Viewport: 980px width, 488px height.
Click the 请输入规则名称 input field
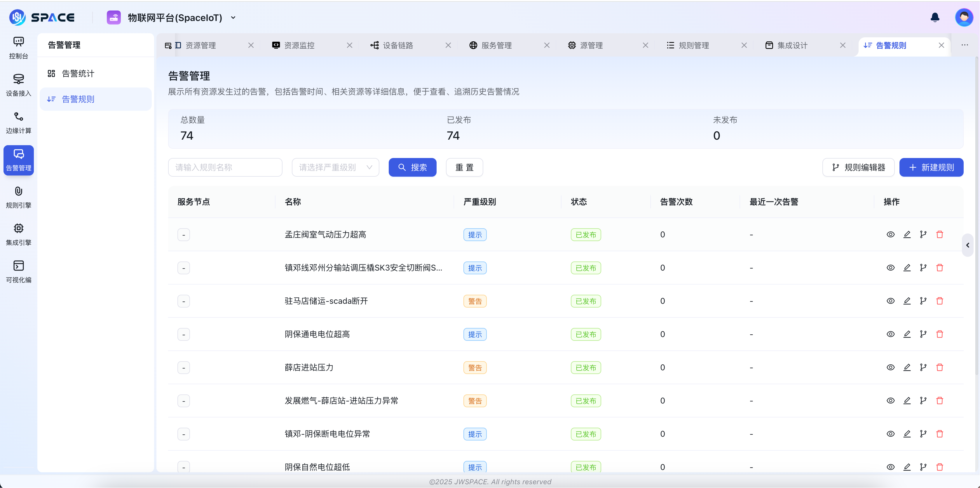tap(225, 167)
